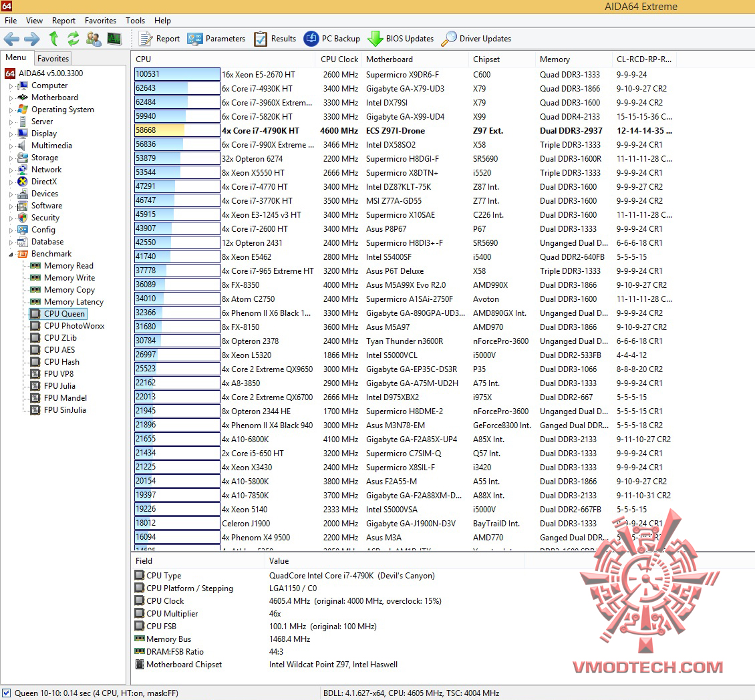Click the Report toolbar button

click(160, 39)
